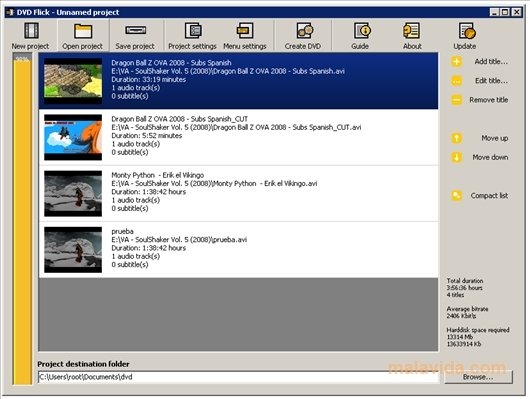Select thumbnail of prueba title

click(x=73, y=250)
